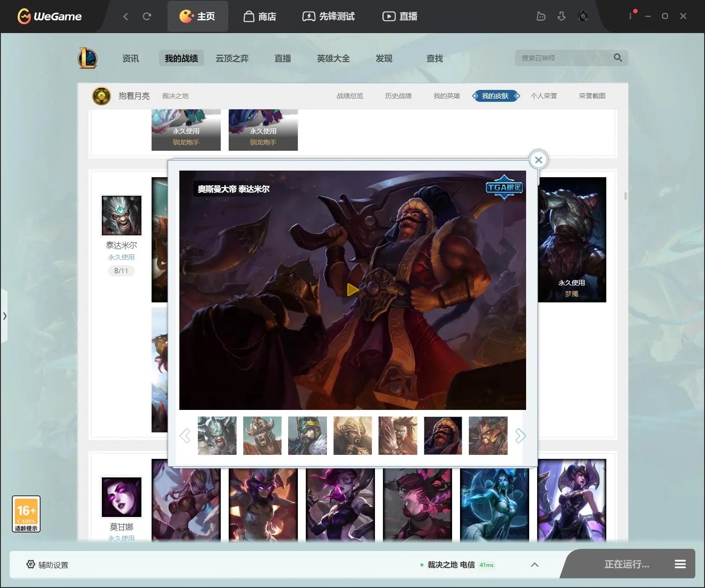This screenshot has width=705, height=588.
Task: Click the 正在运行 button
Action: click(x=627, y=564)
